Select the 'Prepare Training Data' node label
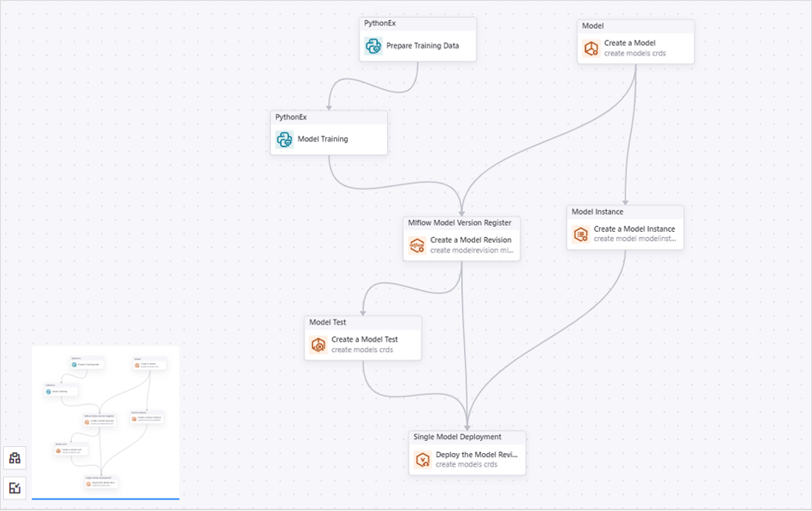This screenshot has width=812, height=511. point(422,46)
